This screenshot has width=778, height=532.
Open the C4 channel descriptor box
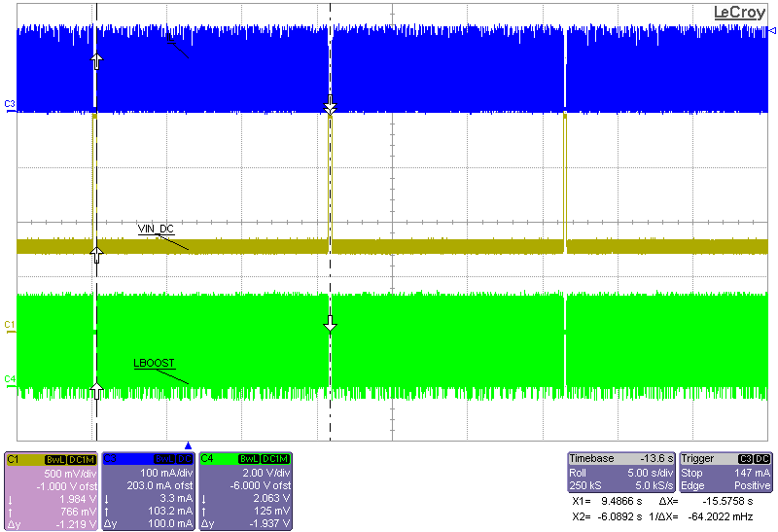246,491
